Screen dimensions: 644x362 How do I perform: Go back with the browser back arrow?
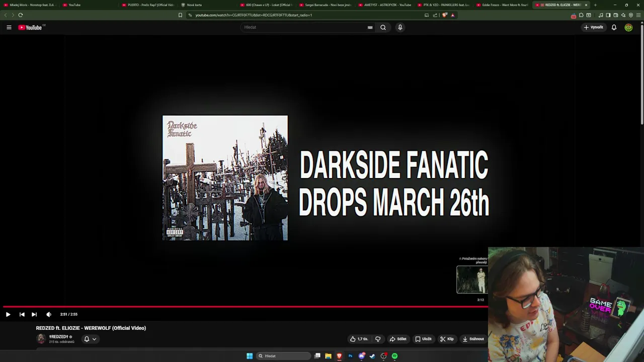6,15
